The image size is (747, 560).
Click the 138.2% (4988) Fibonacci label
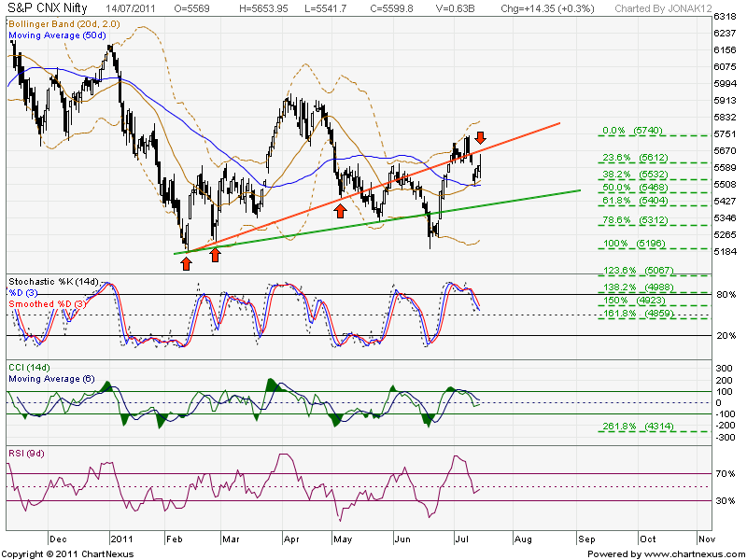639,287
